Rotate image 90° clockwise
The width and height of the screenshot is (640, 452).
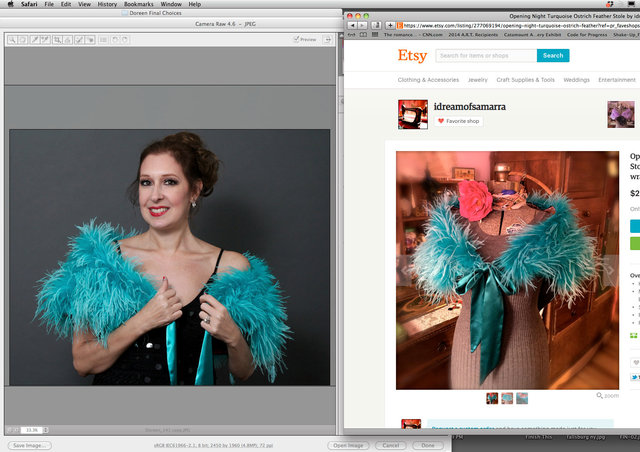coord(124,39)
